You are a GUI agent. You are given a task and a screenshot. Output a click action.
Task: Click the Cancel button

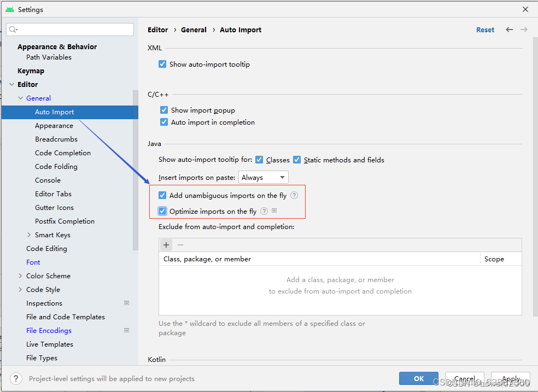coord(465,378)
